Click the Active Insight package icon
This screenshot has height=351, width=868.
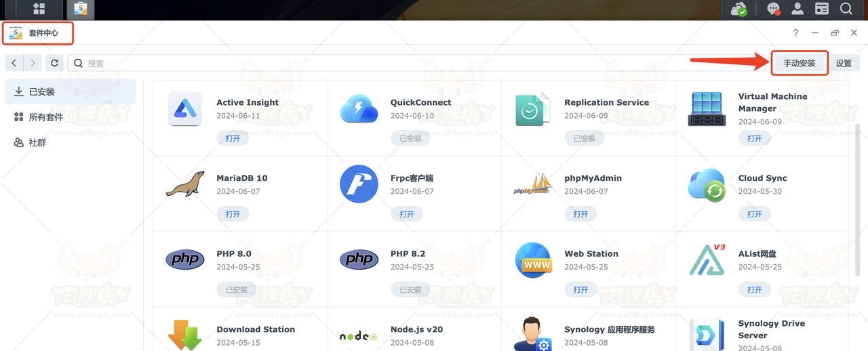pos(184,109)
